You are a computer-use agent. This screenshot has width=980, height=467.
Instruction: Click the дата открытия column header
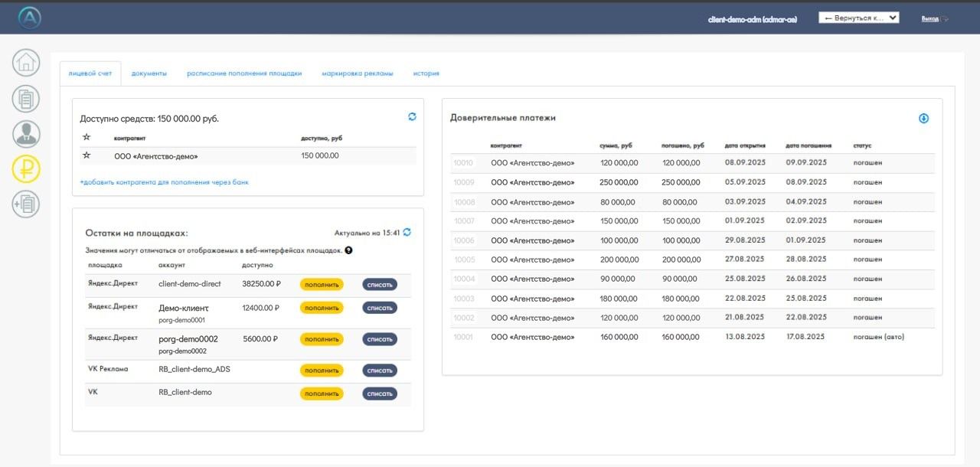tap(745, 145)
